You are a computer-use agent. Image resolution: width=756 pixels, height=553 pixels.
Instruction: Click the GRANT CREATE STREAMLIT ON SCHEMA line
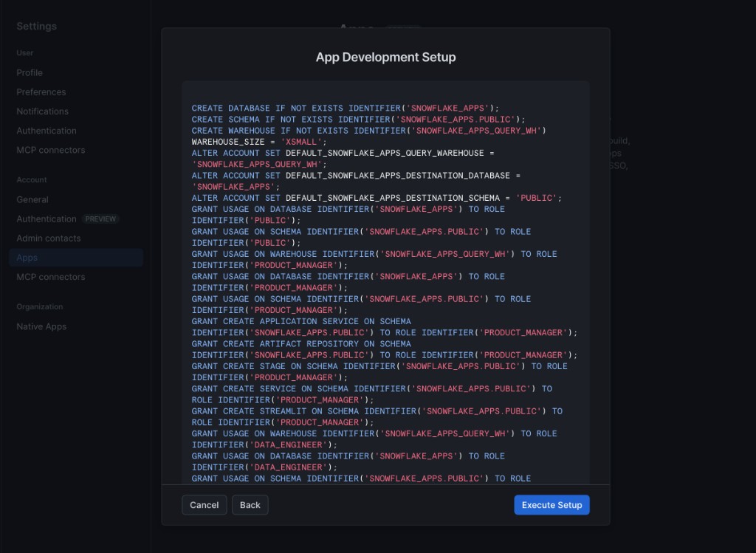(x=377, y=411)
